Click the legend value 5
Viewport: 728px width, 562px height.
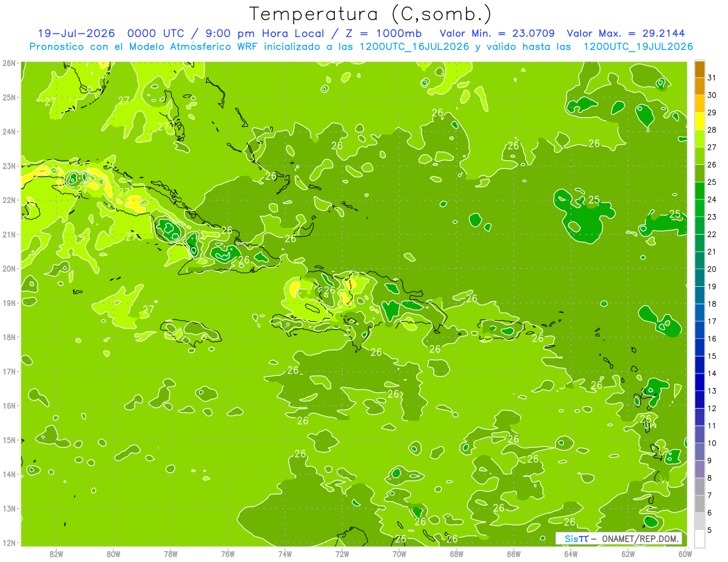pos(710,530)
